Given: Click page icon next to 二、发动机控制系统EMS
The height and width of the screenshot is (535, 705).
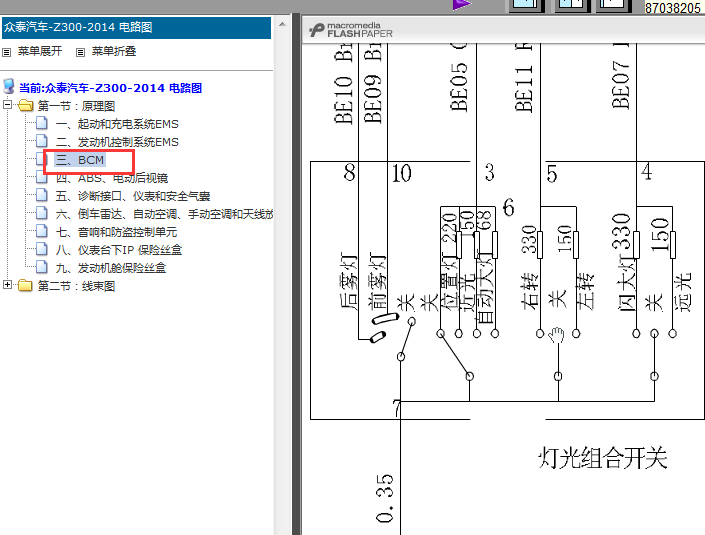Looking at the screenshot, I should pyautogui.click(x=42, y=141).
